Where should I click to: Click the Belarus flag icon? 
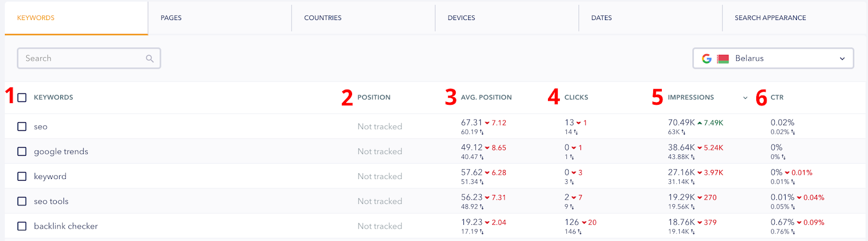[x=723, y=59]
